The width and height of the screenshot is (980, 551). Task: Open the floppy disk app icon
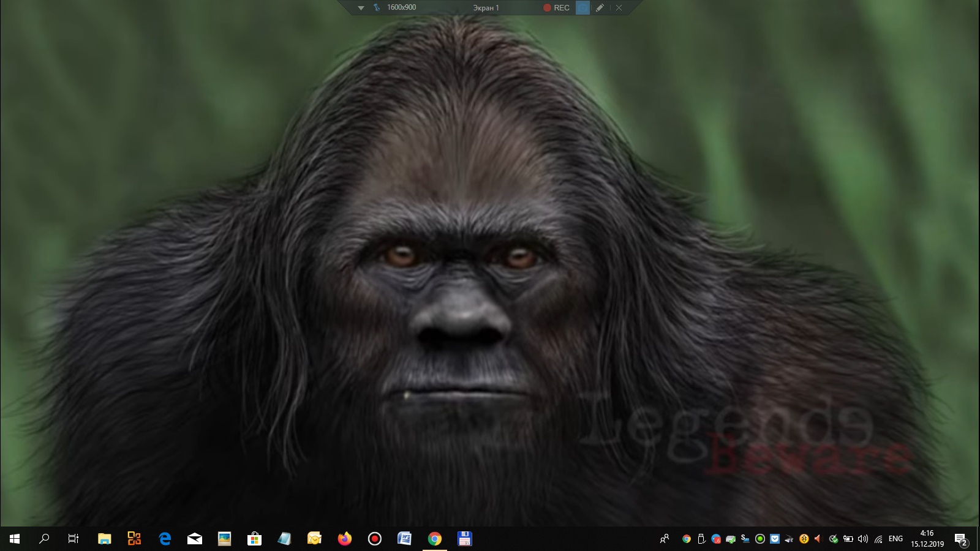click(x=465, y=539)
